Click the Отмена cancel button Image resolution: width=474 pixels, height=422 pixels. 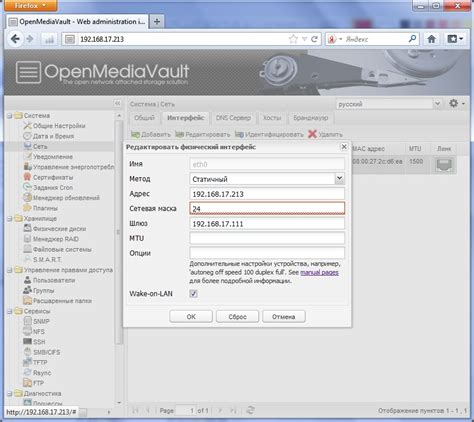(284, 316)
